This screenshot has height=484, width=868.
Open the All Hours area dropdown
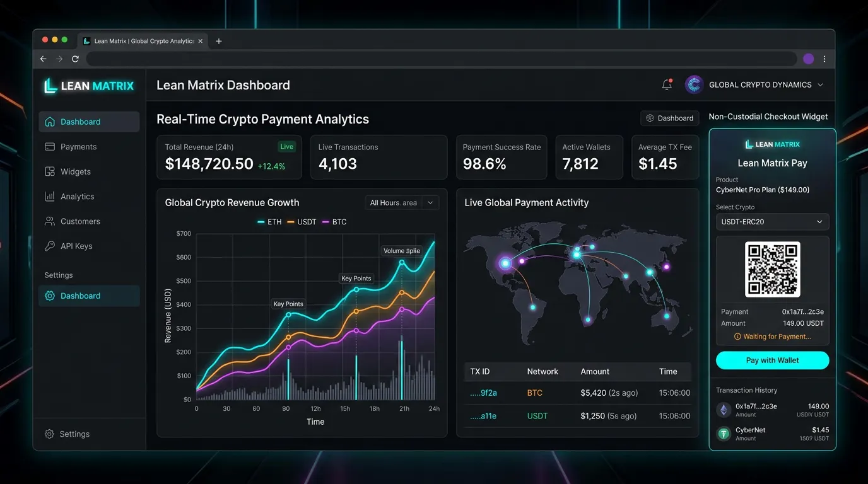(x=402, y=202)
